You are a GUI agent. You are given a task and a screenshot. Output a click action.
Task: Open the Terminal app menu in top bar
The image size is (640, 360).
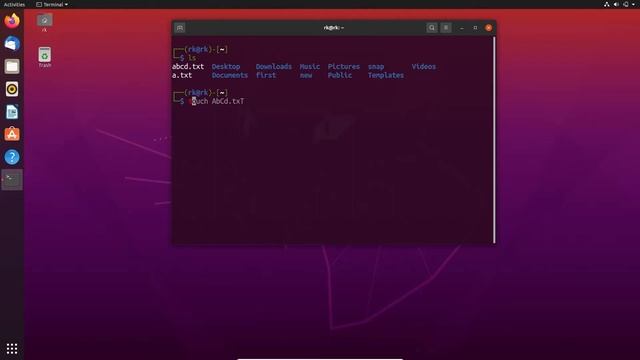tap(52, 4)
